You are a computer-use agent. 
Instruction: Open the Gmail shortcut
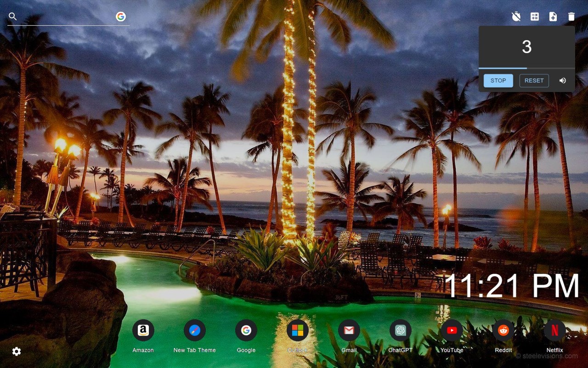(x=349, y=330)
